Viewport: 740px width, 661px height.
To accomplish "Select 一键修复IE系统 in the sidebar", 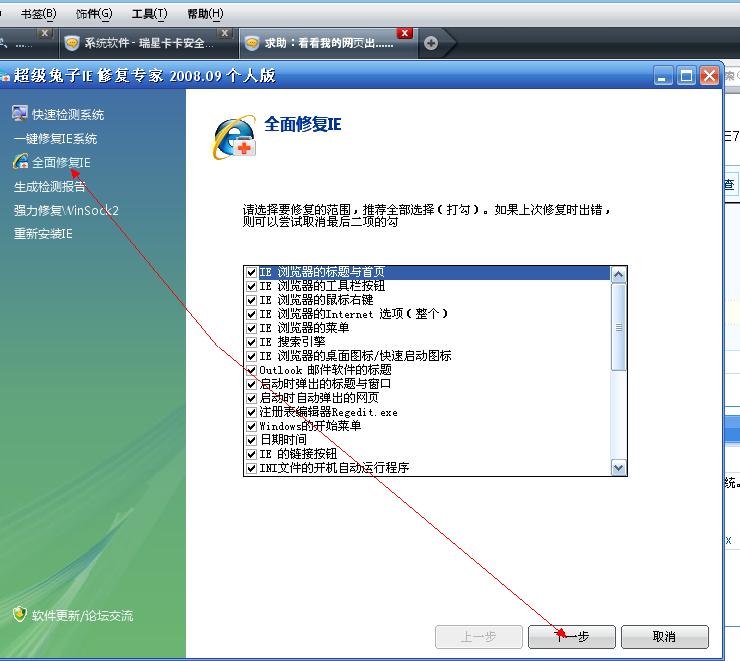I will pos(55,139).
